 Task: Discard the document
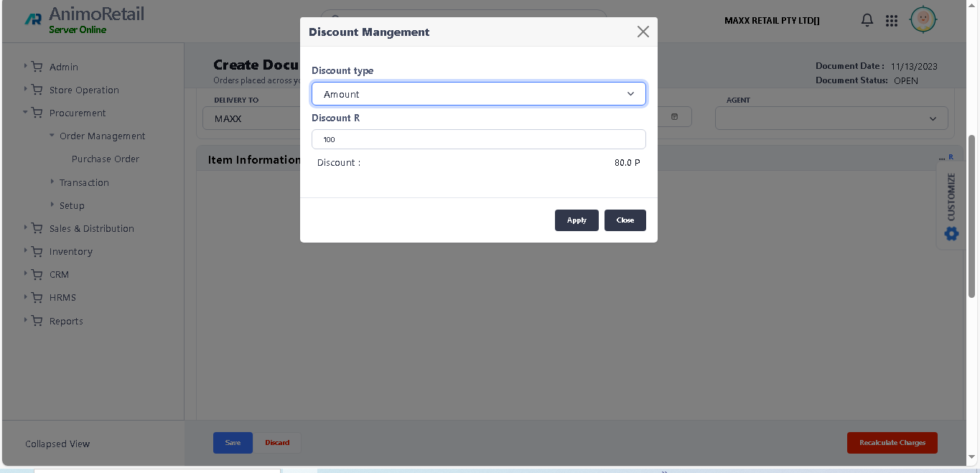pos(277,443)
